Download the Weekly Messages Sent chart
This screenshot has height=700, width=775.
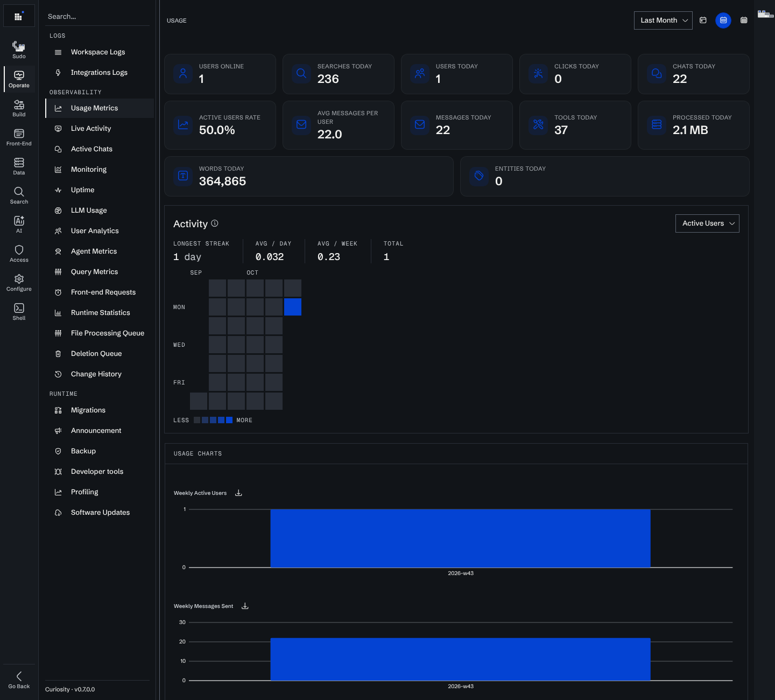click(245, 606)
